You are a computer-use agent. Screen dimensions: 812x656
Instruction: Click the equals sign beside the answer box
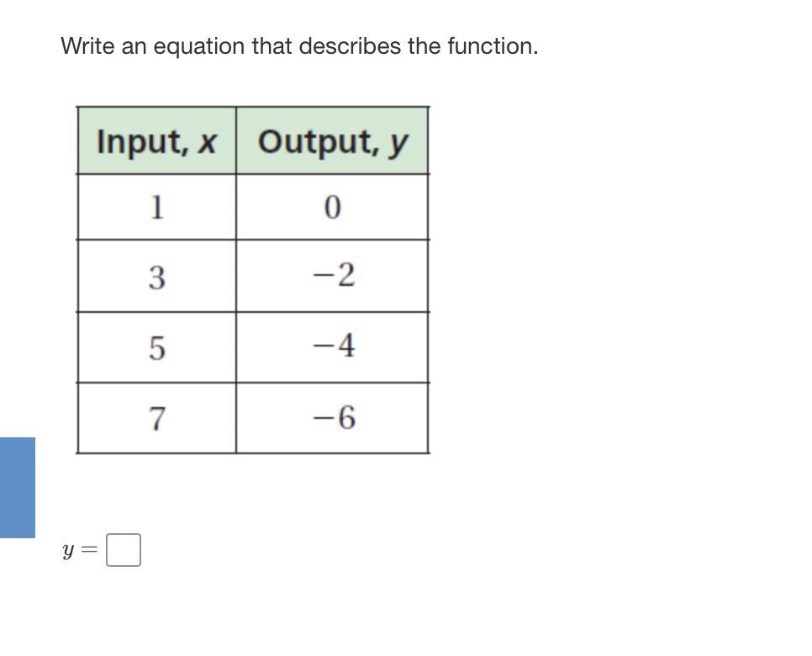pyautogui.click(x=90, y=551)
